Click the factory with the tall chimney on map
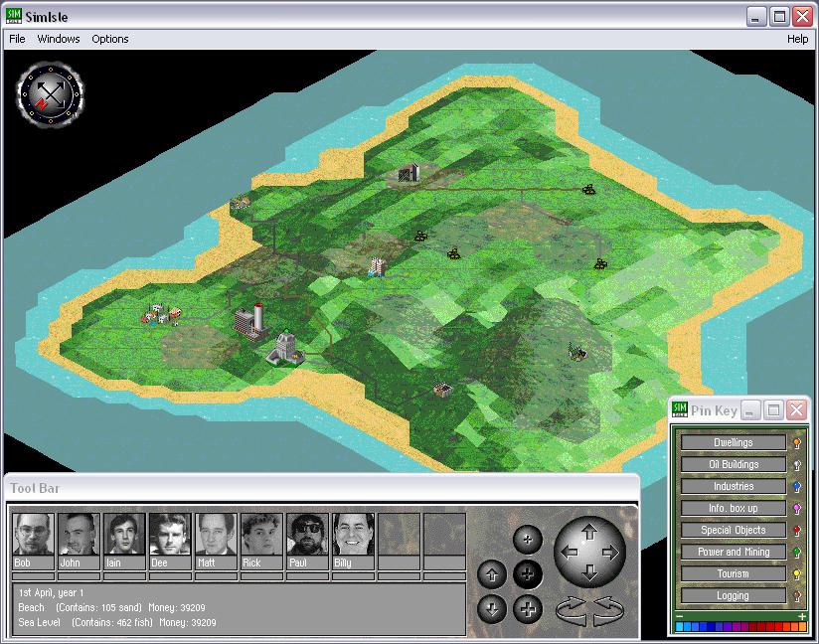 coord(251,321)
